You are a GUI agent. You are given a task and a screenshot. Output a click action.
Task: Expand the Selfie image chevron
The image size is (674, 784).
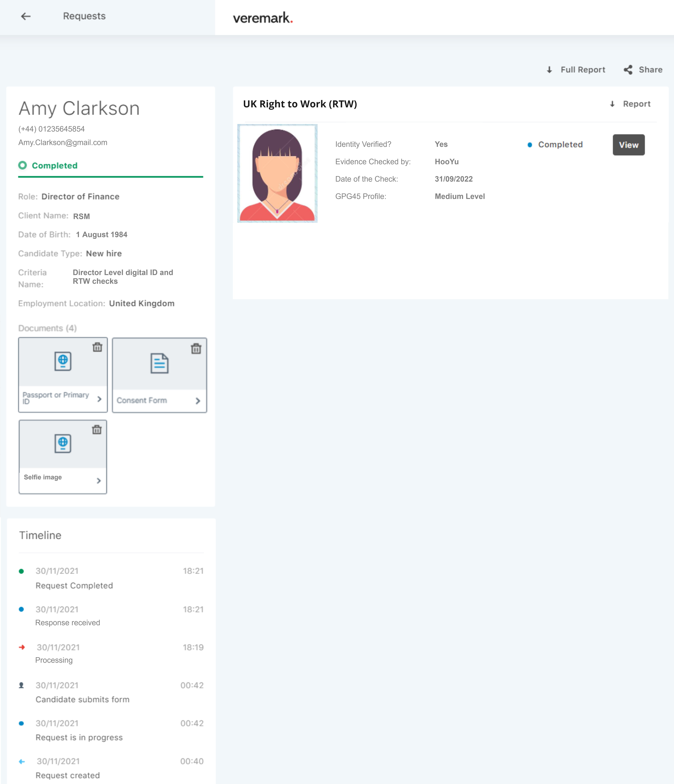pos(99,481)
